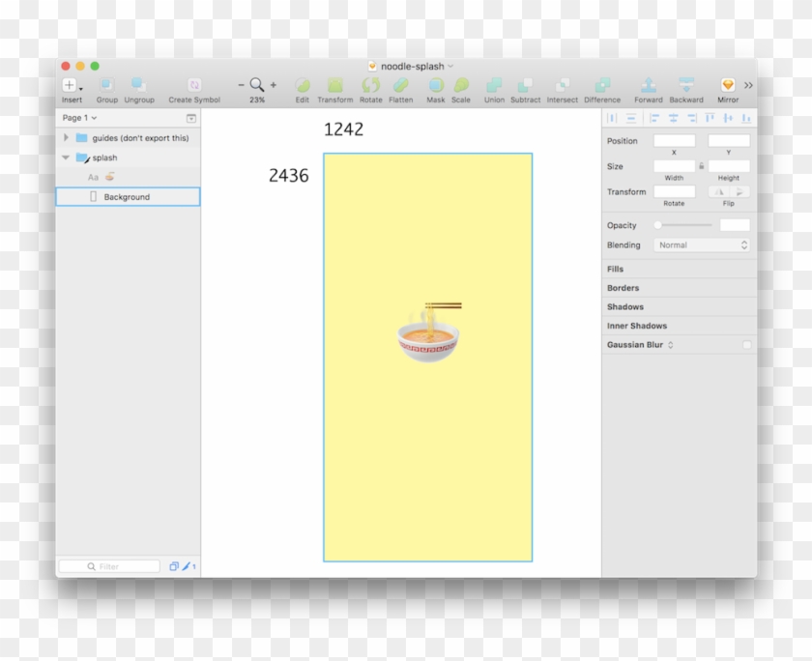Toggle the slice layers filter icon

click(x=186, y=566)
